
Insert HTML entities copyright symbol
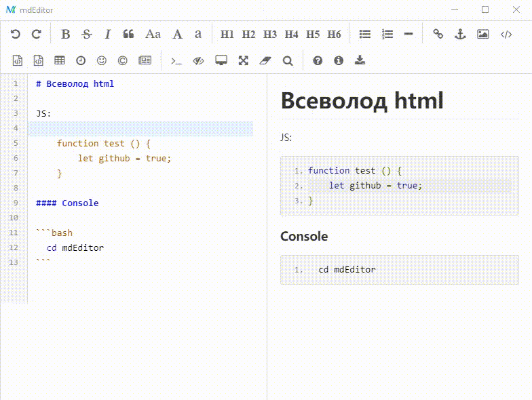point(122,61)
